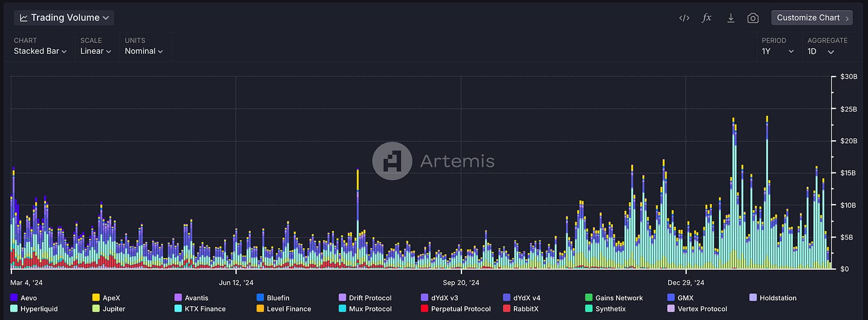Click the Mar 4, '24 axis date

coord(27,282)
